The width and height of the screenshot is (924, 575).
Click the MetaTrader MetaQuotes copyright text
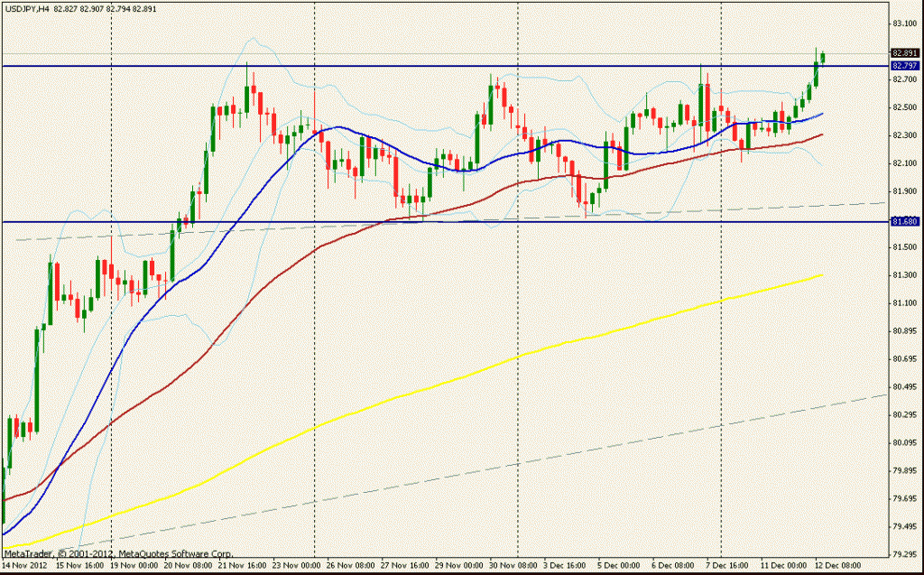pos(117,553)
